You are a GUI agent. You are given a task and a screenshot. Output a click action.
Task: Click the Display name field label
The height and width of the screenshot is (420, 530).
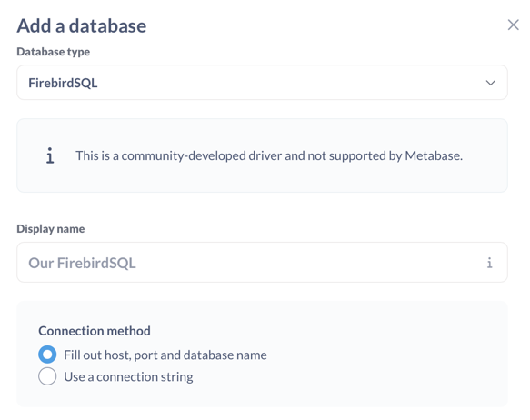pos(51,229)
